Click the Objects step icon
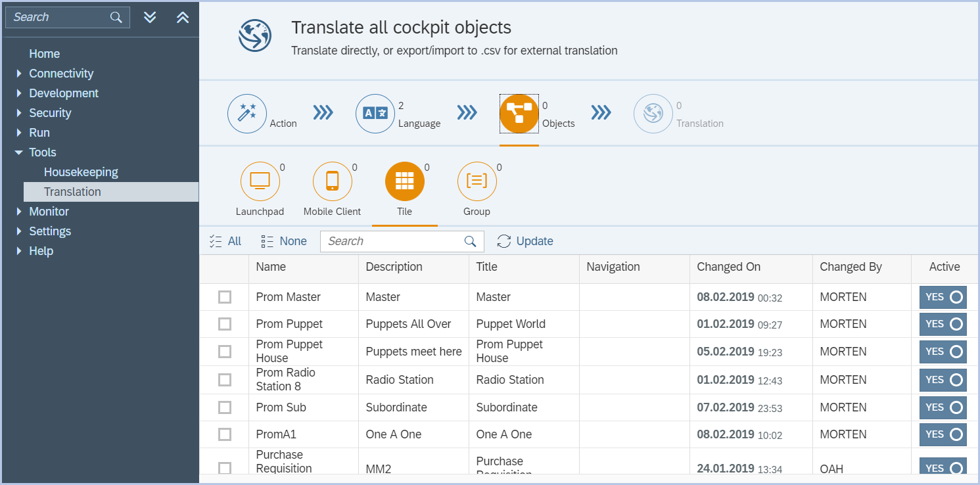Image resolution: width=980 pixels, height=485 pixels. click(x=519, y=113)
